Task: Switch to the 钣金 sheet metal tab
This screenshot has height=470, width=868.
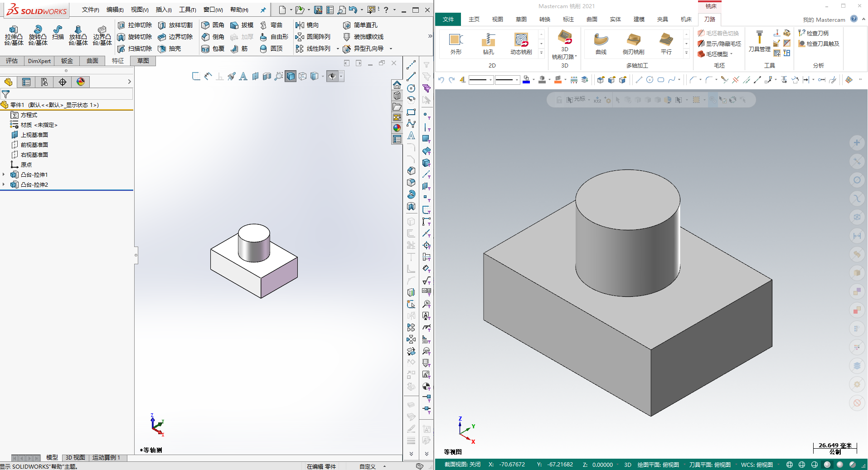Action: click(67, 61)
